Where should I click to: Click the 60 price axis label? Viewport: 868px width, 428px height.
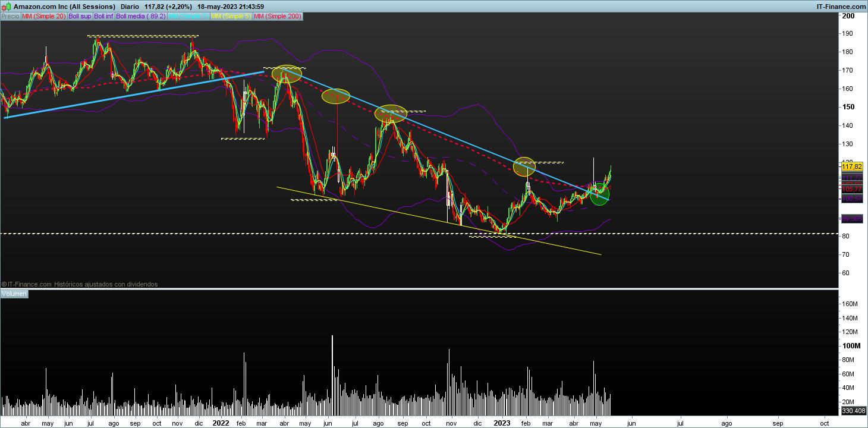[x=846, y=273]
